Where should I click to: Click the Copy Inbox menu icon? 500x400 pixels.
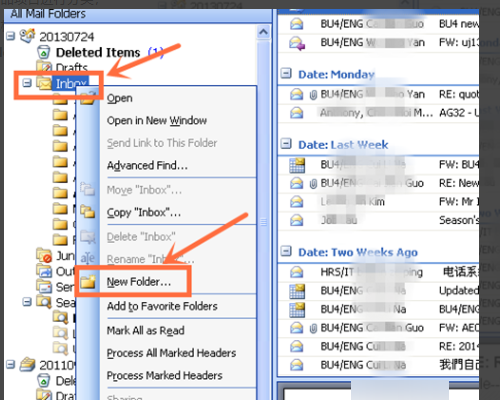tap(88, 212)
